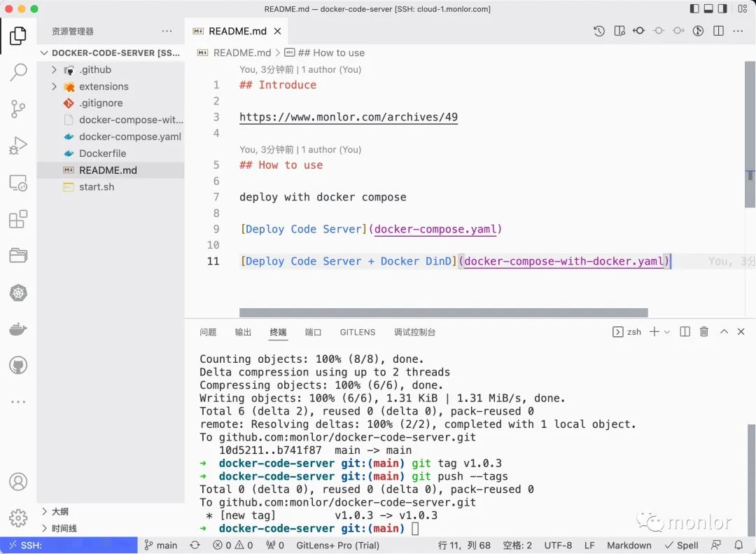756x554 pixels.
Task: Split the editor right
Action: click(x=718, y=32)
